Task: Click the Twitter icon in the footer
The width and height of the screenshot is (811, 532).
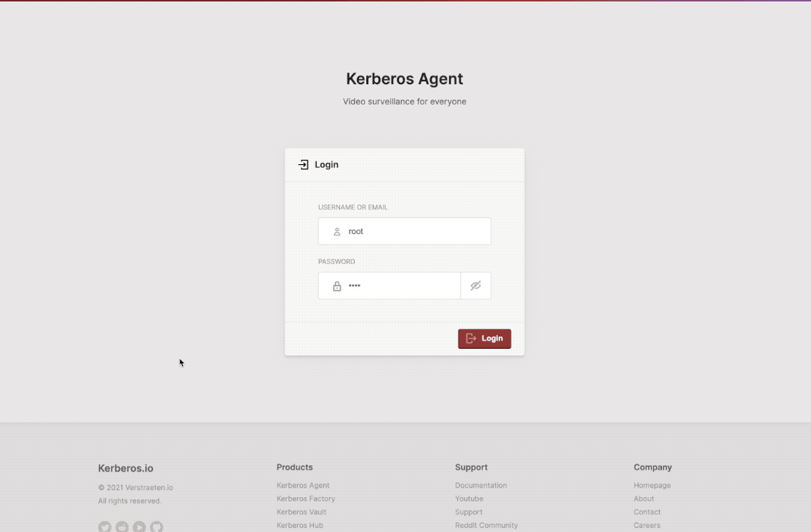Action: [x=105, y=526]
